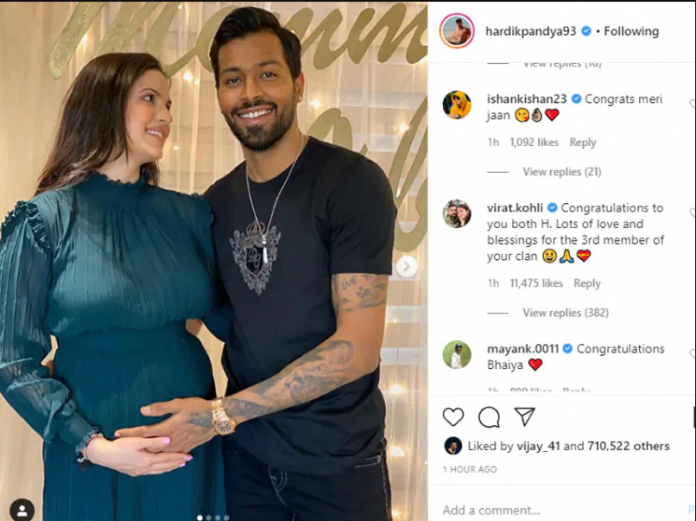696x521 pixels.
Task: Open vijay_41 small avatar in likes
Action: (x=453, y=446)
